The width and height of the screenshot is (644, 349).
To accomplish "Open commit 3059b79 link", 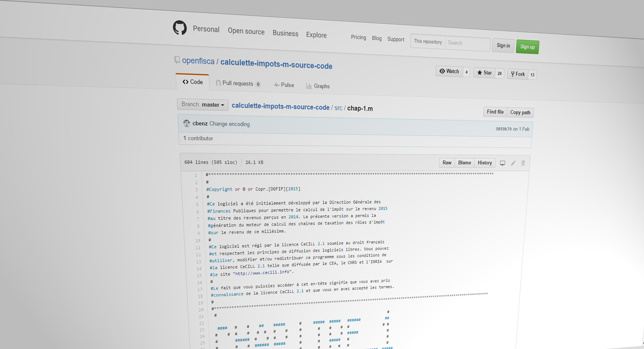I will 503,129.
